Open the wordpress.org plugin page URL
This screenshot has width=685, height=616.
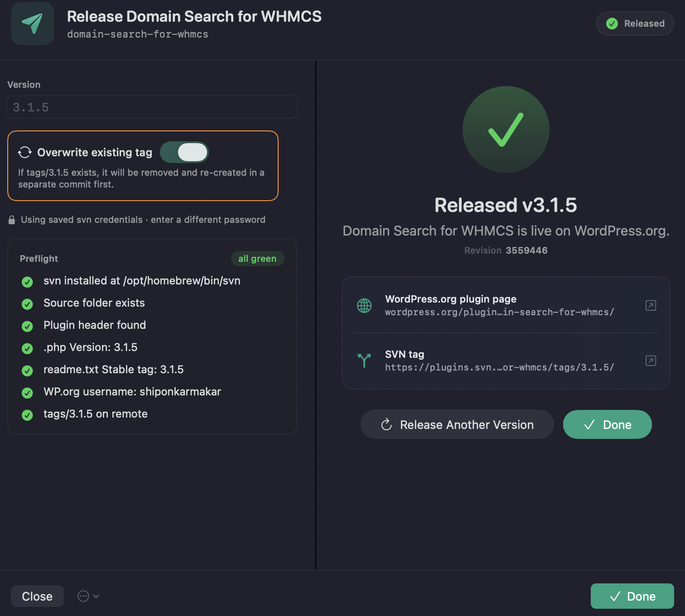click(499, 312)
